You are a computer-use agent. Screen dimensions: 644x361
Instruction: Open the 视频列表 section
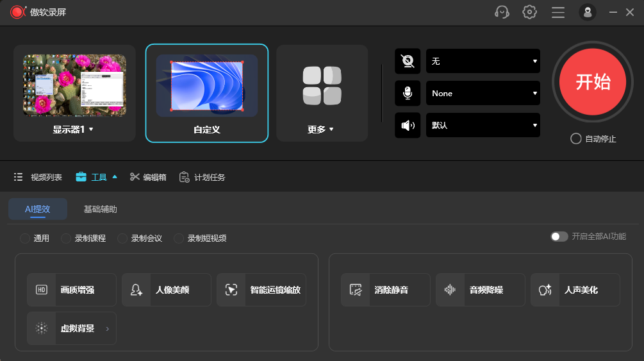pos(38,177)
